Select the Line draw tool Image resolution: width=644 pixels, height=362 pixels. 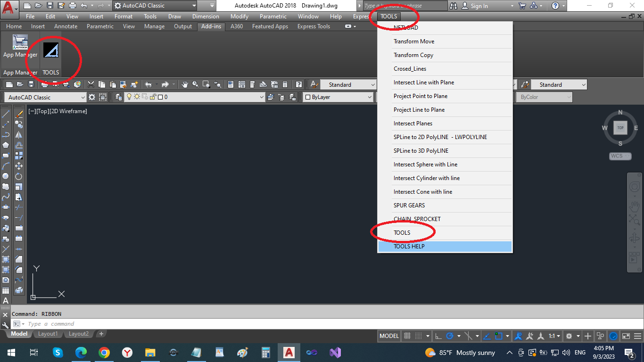tap(6, 114)
